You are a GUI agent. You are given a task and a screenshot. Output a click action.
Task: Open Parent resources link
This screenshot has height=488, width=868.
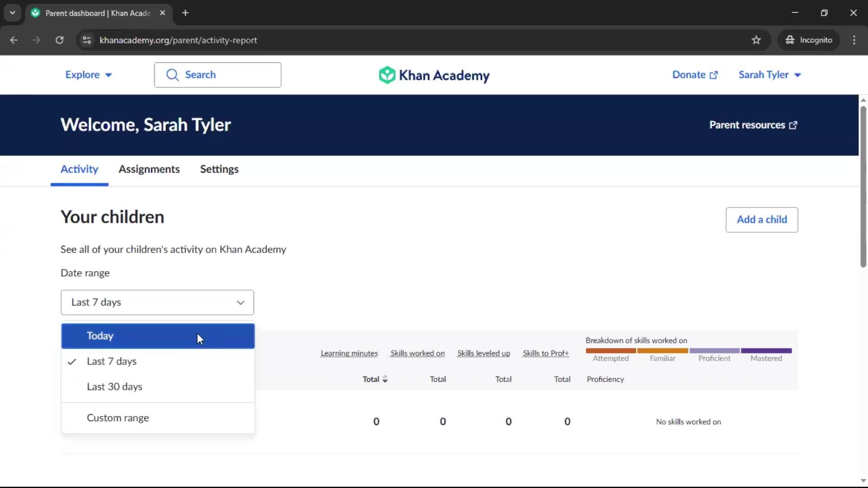click(753, 125)
